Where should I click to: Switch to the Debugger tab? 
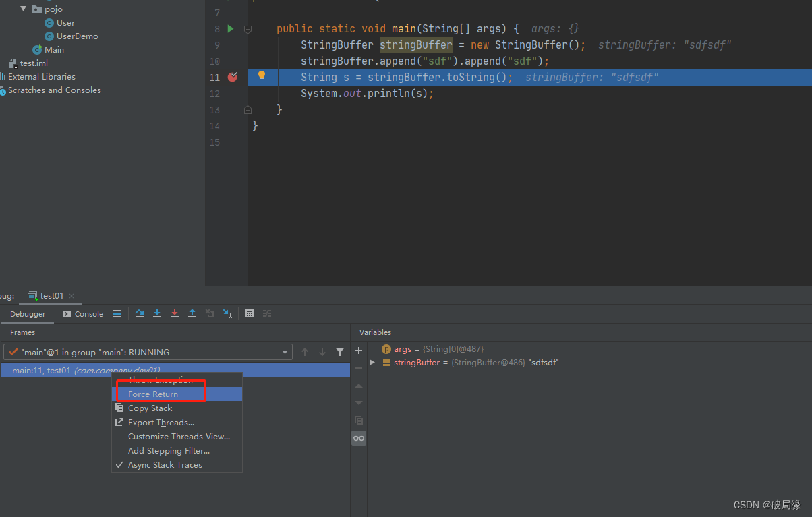28,314
